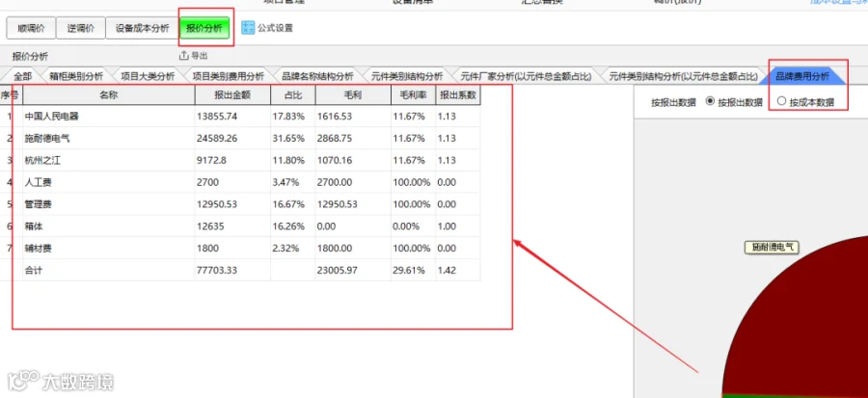
Task: Open the 元件类别结构分析(以元件总金额占比) tab
Action: 683,76
